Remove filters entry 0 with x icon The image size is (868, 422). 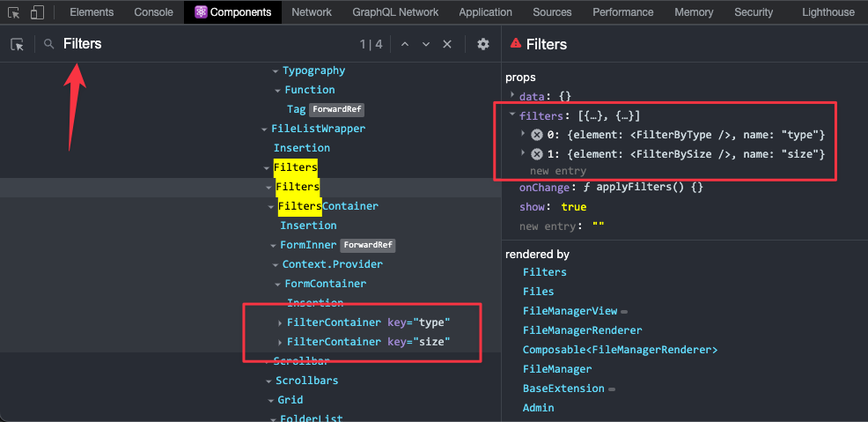536,135
